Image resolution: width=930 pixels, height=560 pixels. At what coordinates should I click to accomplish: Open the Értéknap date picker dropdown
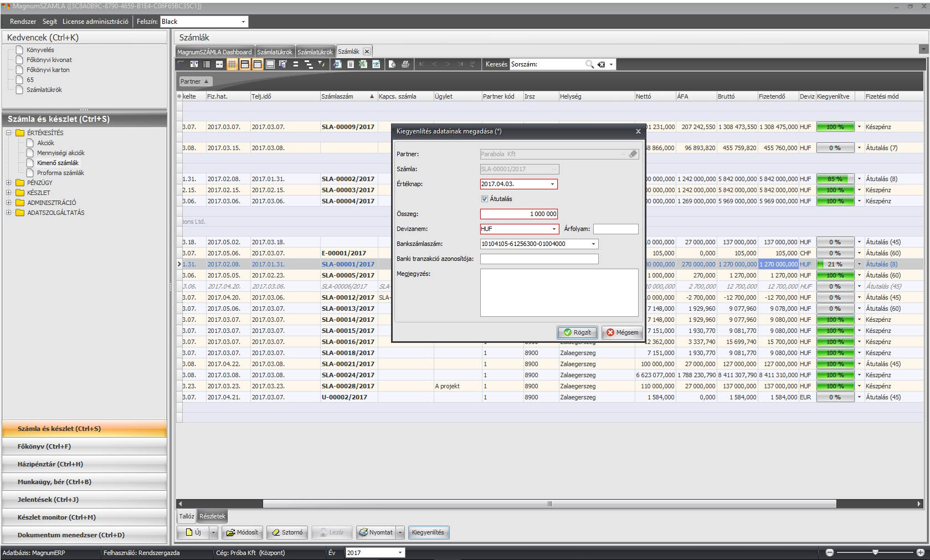552,184
